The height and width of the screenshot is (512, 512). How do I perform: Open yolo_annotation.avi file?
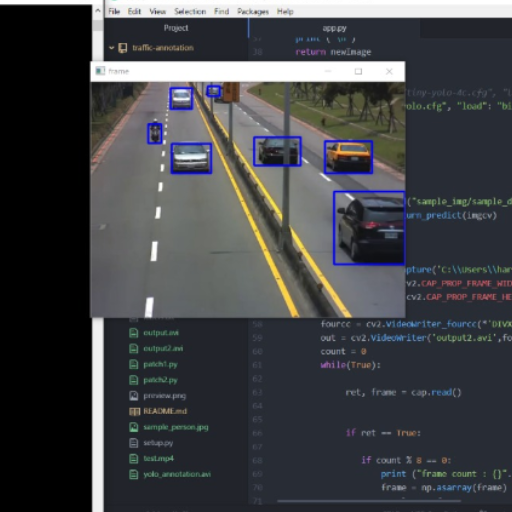click(x=177, y=474)
